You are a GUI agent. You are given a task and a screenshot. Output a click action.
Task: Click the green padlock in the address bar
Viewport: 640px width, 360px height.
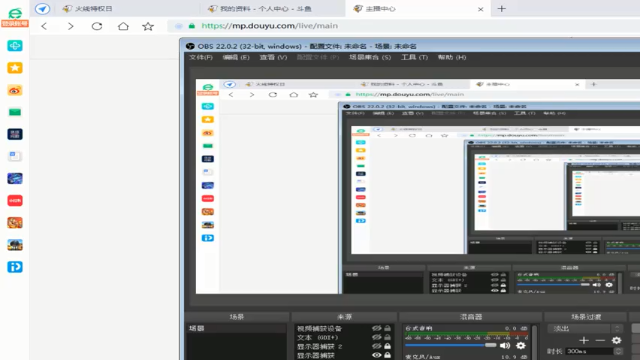point(192,26)
